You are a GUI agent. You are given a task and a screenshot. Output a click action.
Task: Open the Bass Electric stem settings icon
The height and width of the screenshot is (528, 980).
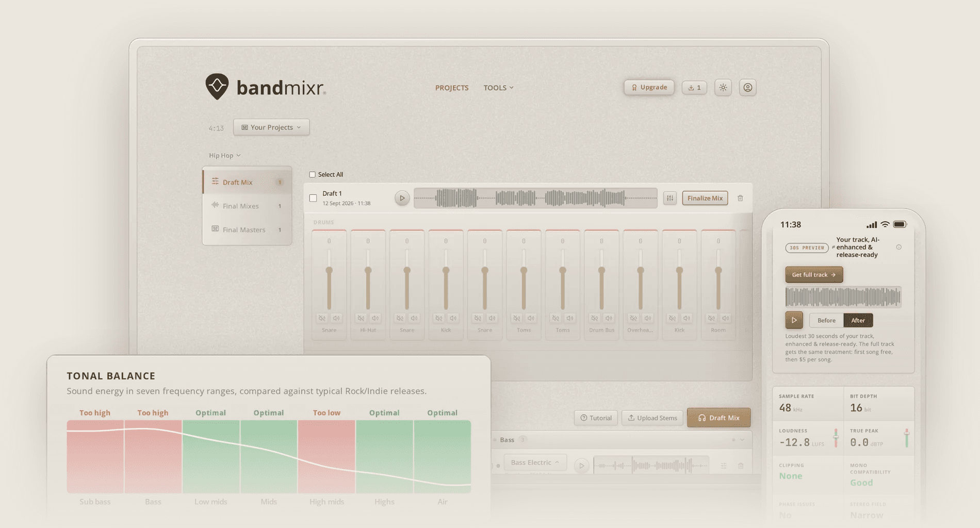tap(724, 466)
